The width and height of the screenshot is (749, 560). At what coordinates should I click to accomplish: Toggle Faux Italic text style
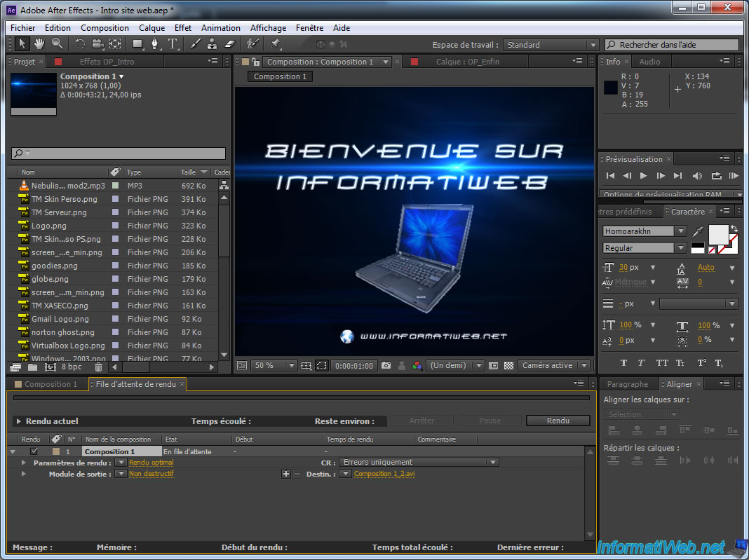[642, 363]
